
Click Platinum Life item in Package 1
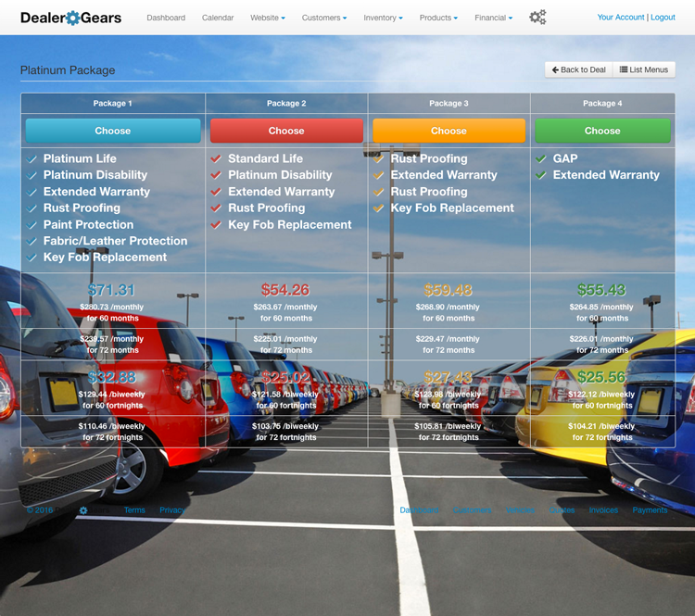[80, 158]
